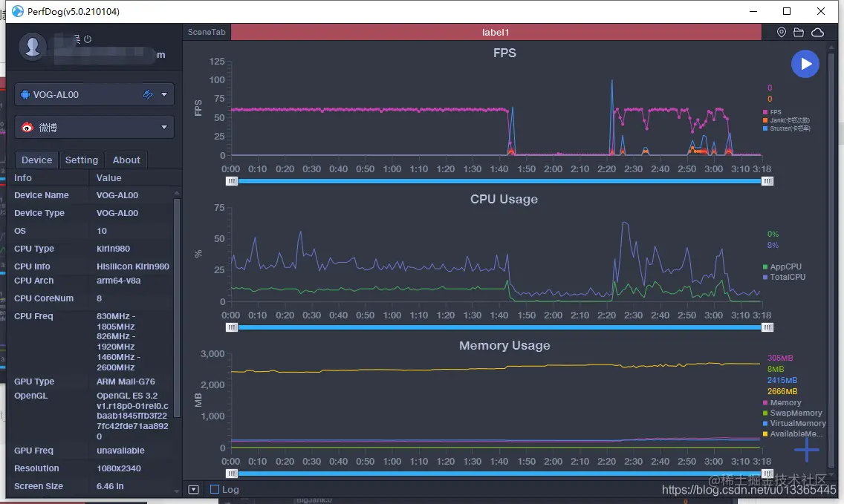The width and height of the screenshot is (844, 504).
Task: Click the 2666MB available memory value
Action: [x=782, y=391]
